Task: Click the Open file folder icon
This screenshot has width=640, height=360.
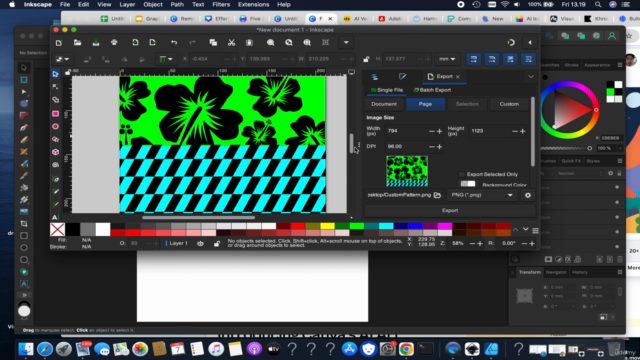Action: coord(77,42)
